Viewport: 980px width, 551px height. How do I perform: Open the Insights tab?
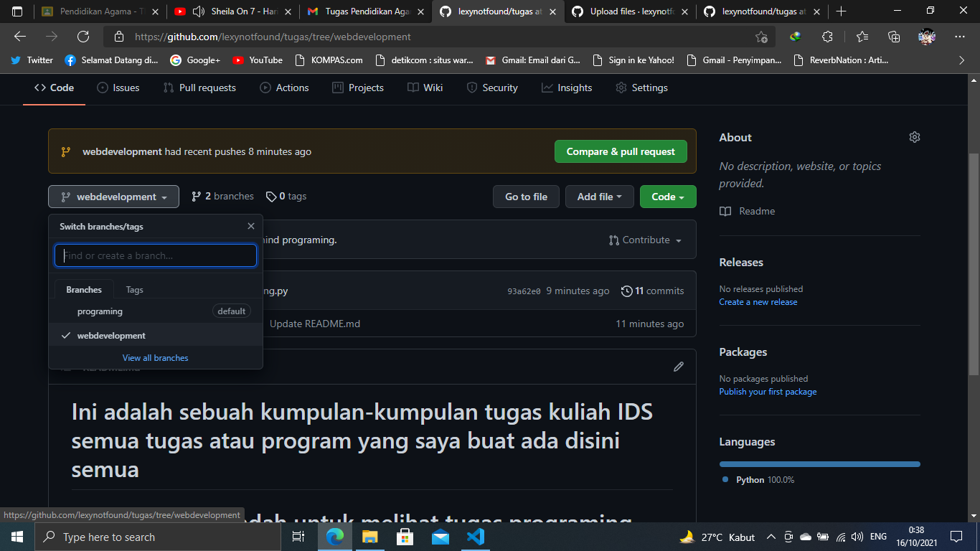click(x=567, y=88)
